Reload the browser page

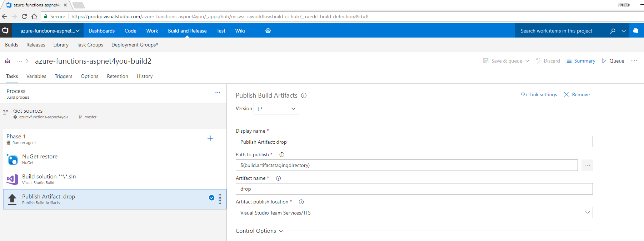pyautogui.click(x=24, y=16)
